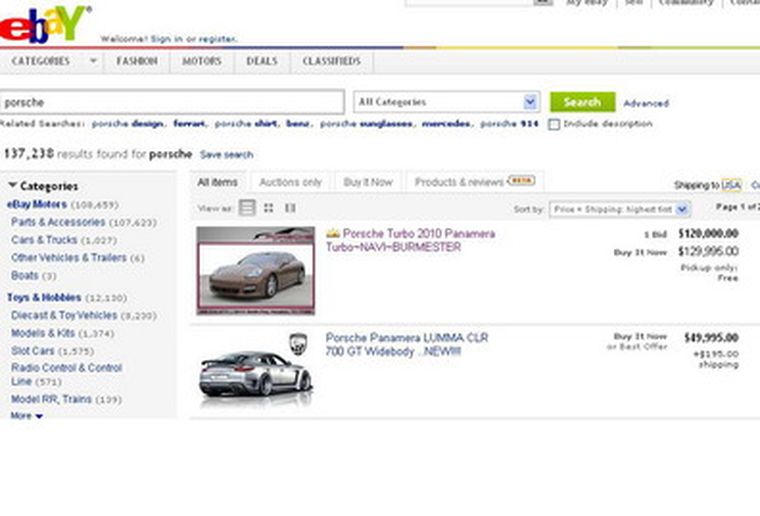Open eBay Motors category
Screen dimensions: 760x516
pyautogui.click(x=37, y=204)
